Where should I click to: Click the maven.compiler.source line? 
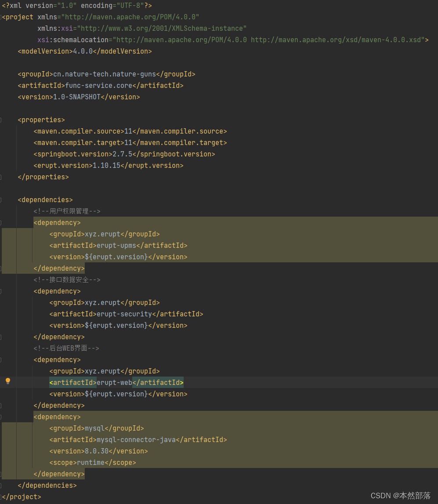pos(130,131)
